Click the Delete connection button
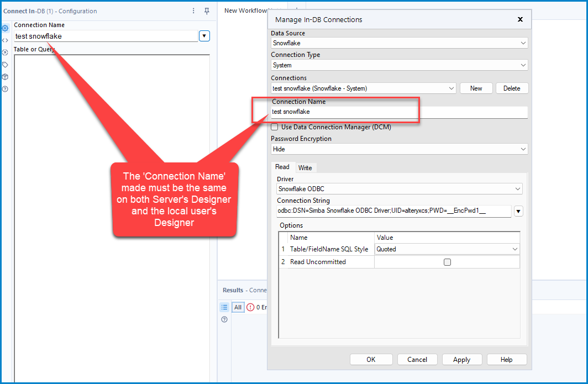 512,88
